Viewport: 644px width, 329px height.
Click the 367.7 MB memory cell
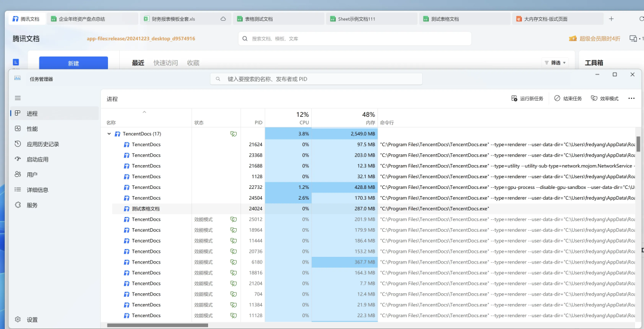tap(345, 262)
